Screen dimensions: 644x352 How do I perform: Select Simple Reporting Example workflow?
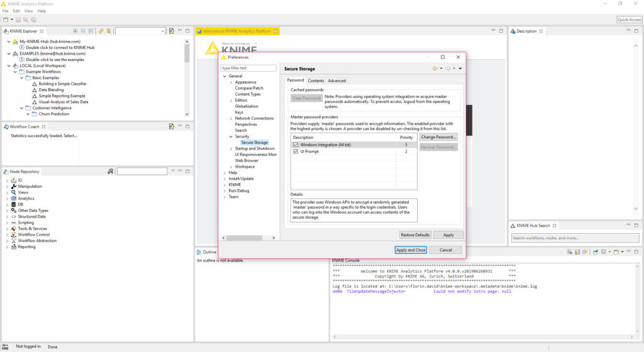pyautogui.click(x=62, y=96)
